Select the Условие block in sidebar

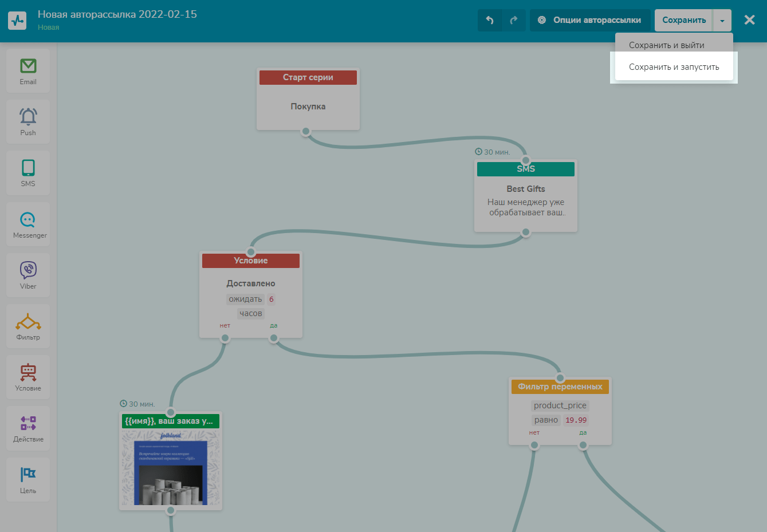coord(28,377)
